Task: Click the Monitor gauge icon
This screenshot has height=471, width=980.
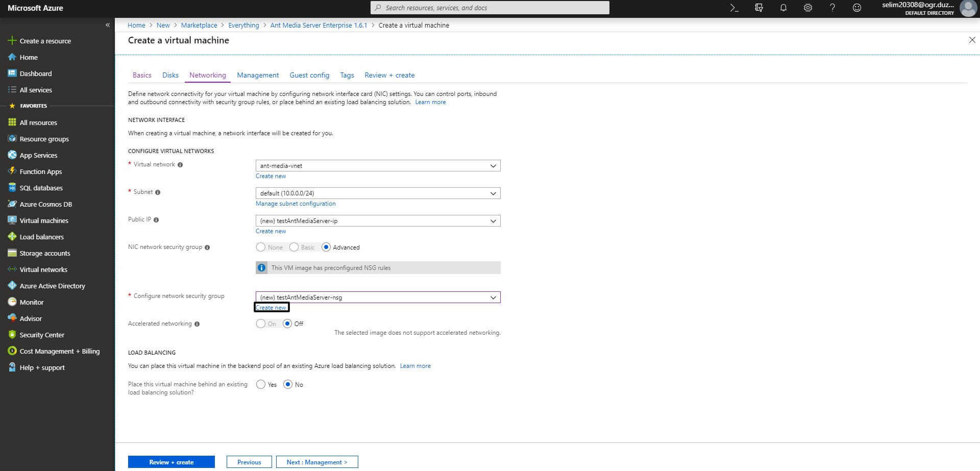Action: 12,302
